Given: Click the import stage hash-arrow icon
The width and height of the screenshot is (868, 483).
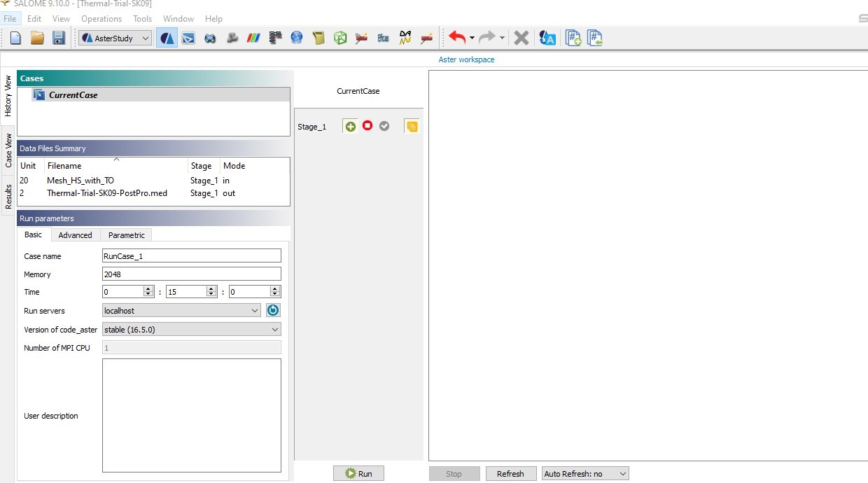Looking at the screenshot, I should coord(595,38).
